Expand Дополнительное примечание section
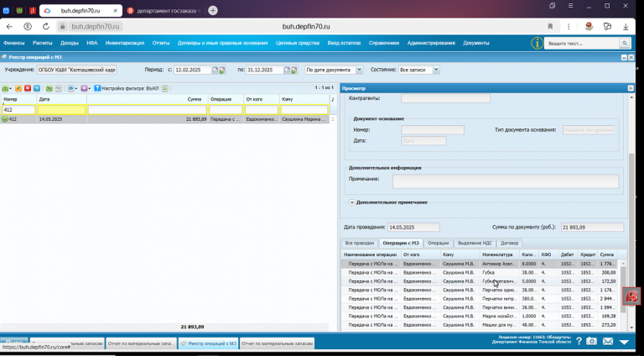Viewport: 644px width, 356px height. [352, 202]
